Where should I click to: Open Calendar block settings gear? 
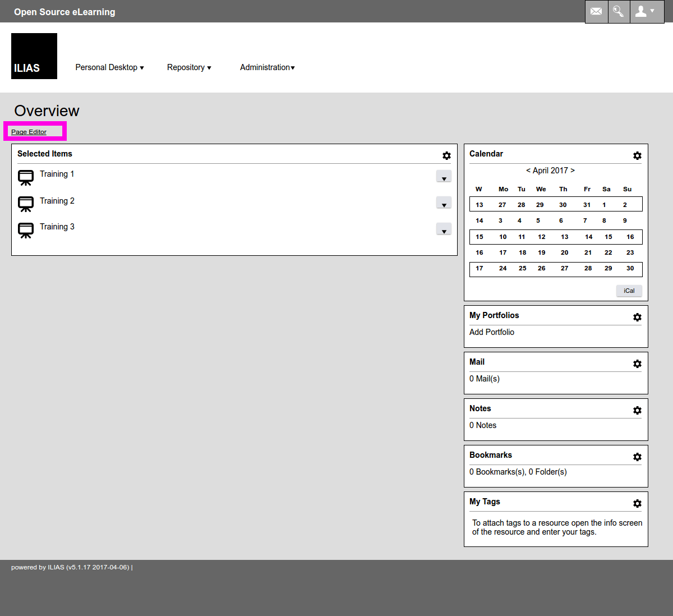tap(637, 155)
